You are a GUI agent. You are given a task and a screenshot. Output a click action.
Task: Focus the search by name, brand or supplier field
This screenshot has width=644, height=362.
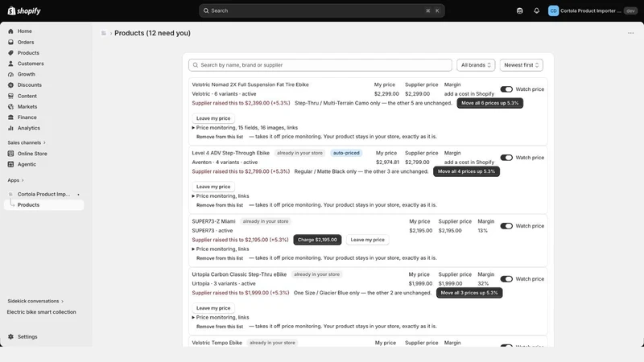pyautogui.click(x=320, y=65)
